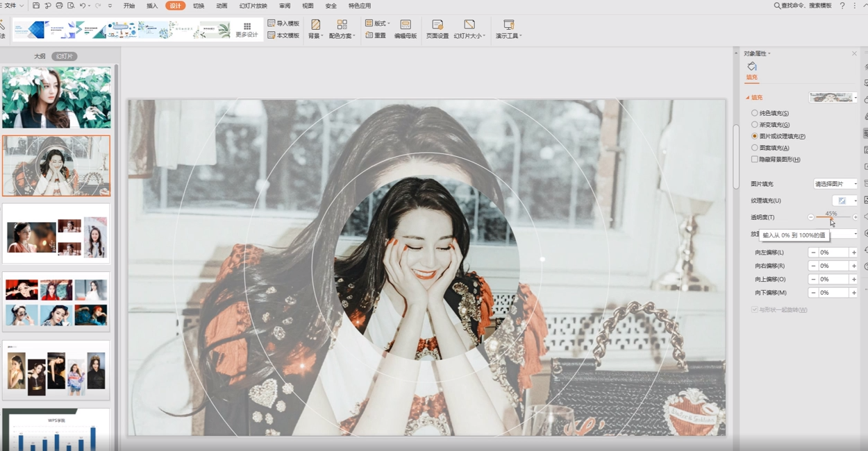
Task: Select fifth slide thumbnail with five portraits
Action: (56, 371)
